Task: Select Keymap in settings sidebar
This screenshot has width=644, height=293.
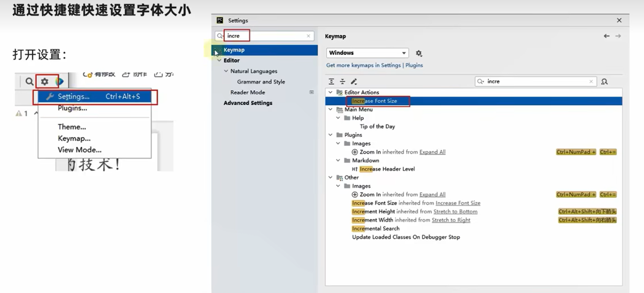Action: click(265, 50)
